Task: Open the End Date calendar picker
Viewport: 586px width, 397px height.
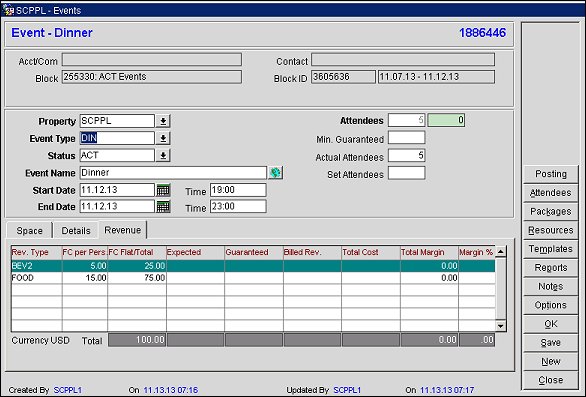Action: (163, 206)
